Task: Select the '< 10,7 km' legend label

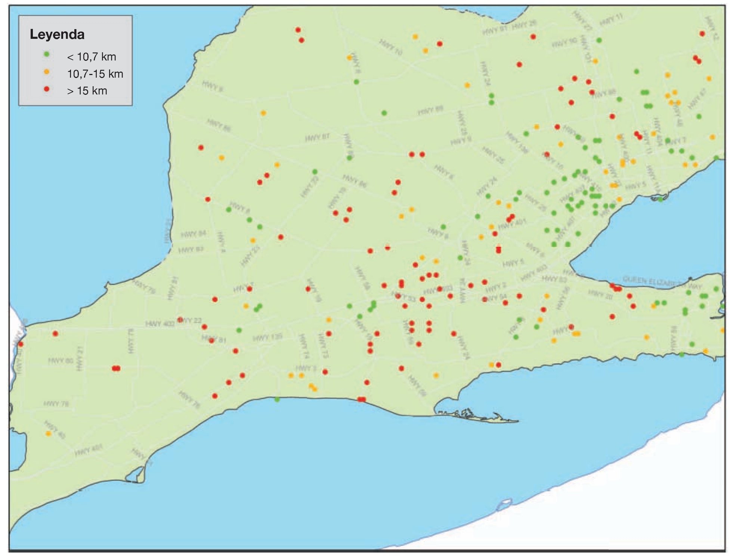Action: point(92,57)
